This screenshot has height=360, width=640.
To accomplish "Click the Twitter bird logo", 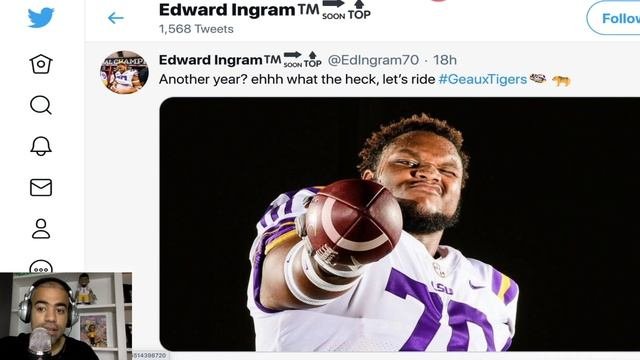I will 41,18.
